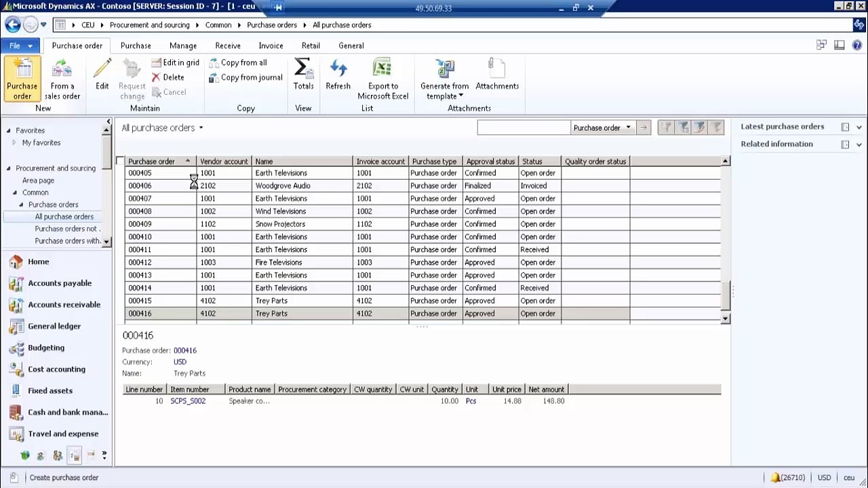This screenshot has width=868, height=488.
Task: Expand Latest purchase orders pane
Action: (x=859, y=127)
